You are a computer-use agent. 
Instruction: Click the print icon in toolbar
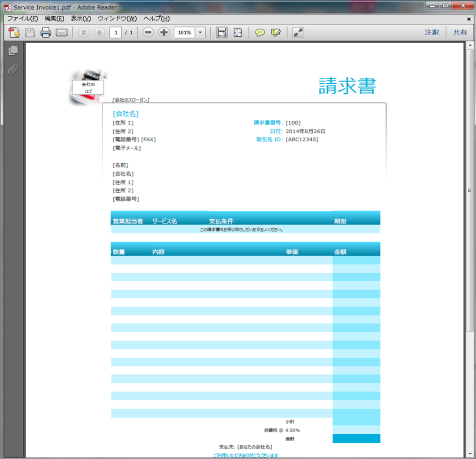[x=46, y=32]
